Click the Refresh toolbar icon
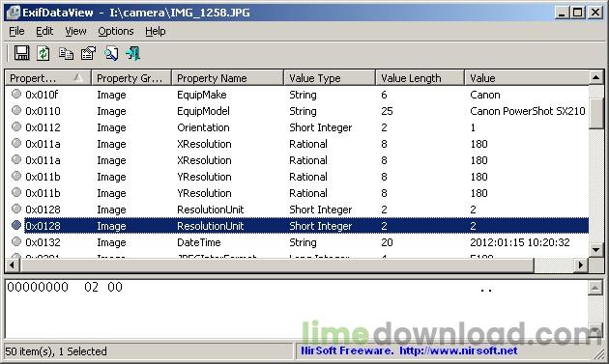The image size is (609, 364). [x=43, y=53]
